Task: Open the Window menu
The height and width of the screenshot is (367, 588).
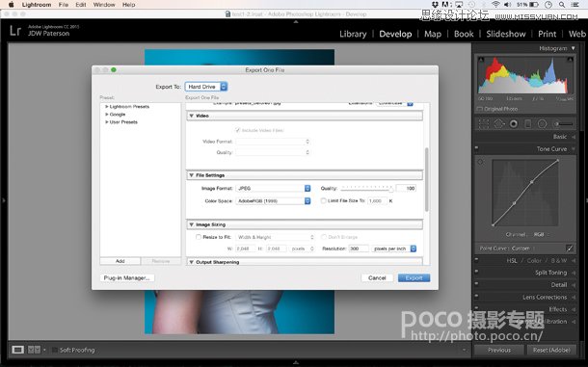Action: [104, 5]
